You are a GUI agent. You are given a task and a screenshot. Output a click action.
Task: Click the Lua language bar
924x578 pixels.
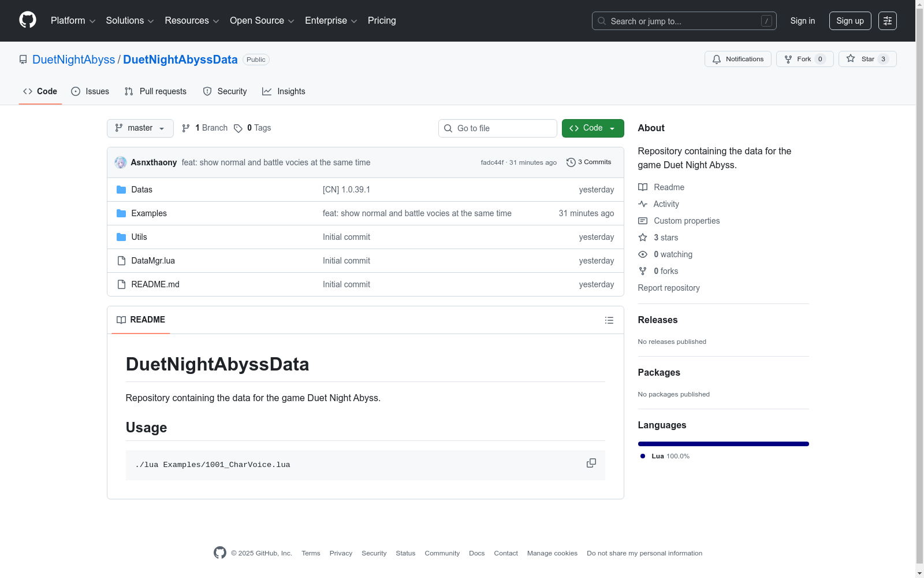[724, 444]
